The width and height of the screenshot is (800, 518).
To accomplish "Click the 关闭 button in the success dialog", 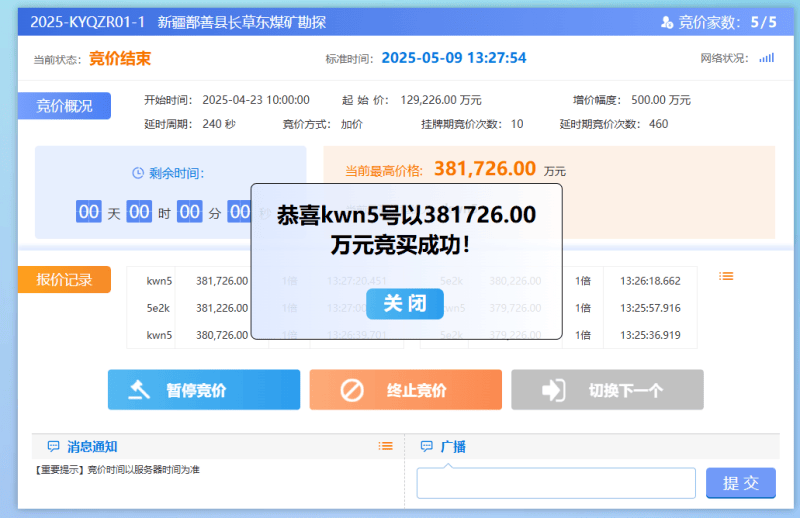I will [404, 303].
